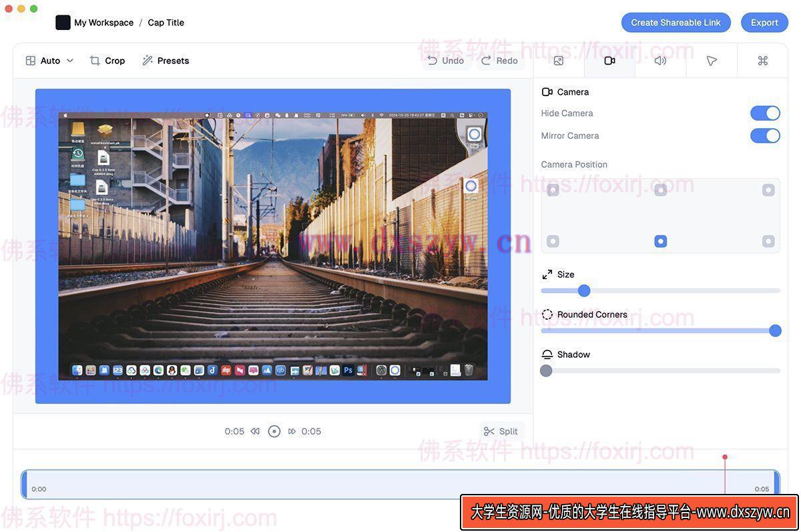The width and height of the screenshot is (801, 532).
Task: Click the Export button
Action: pyautogui.click(x=764, y=23)
